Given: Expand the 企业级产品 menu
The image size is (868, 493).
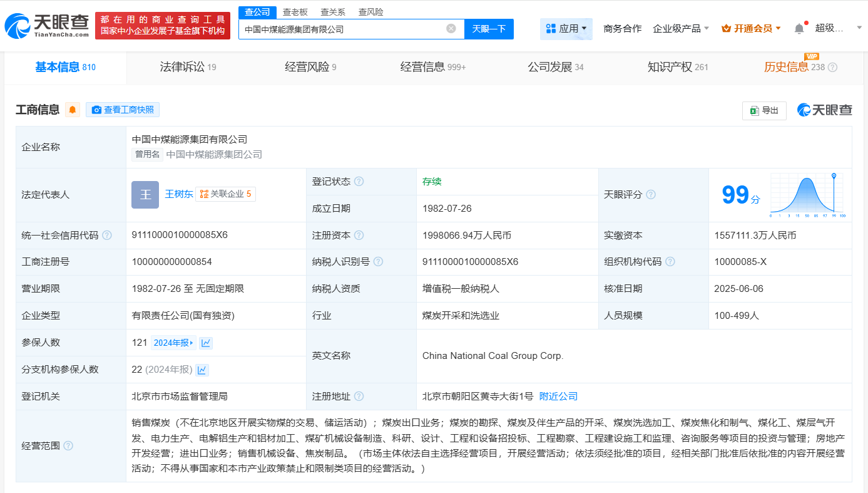Looking at the screenshot, I should coord(681,29).
